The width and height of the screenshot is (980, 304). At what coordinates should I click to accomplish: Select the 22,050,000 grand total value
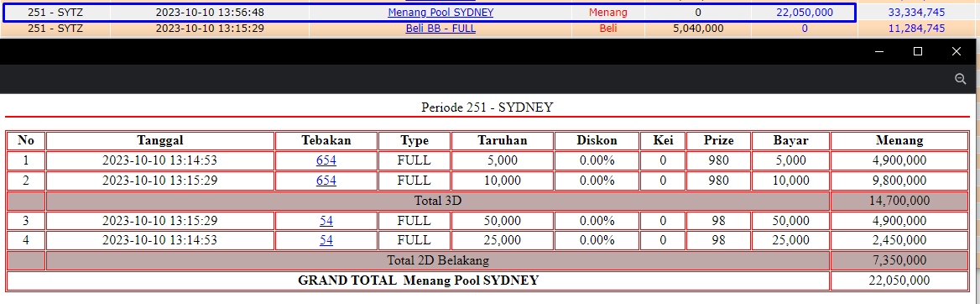899,280
